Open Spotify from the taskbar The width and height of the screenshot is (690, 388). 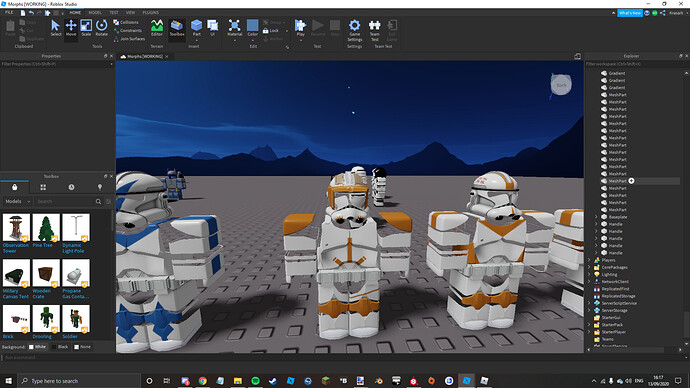[255, 381]
